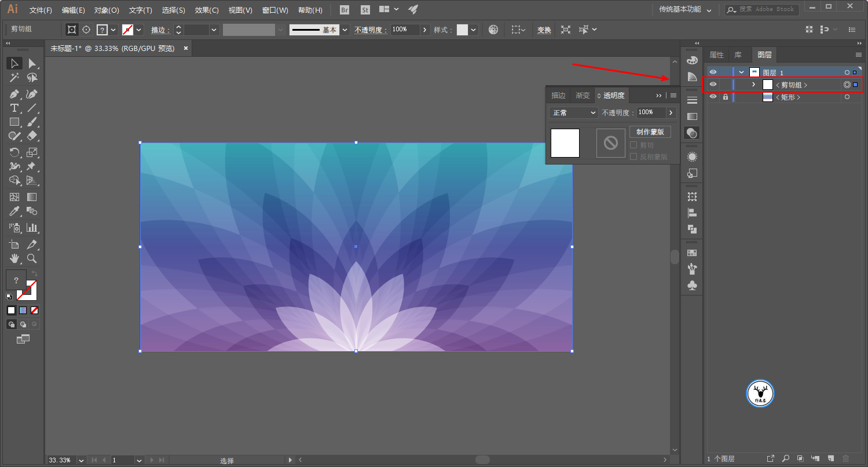Check the 剪切 checkbox
The height and width of the screenshot is (467, 868).
click(x=633, y=145)
